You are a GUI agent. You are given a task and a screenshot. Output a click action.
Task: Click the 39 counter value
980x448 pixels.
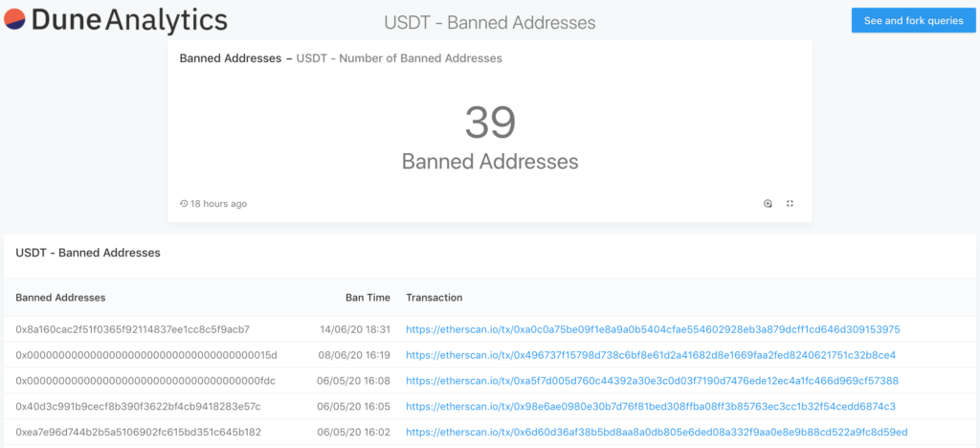coord(490,123)
